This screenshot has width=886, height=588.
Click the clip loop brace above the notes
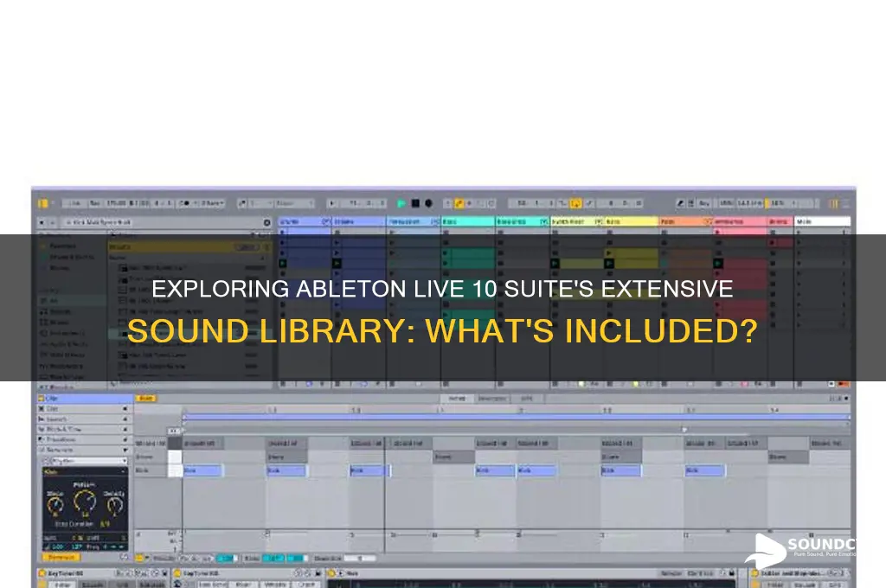coord(516,418)
